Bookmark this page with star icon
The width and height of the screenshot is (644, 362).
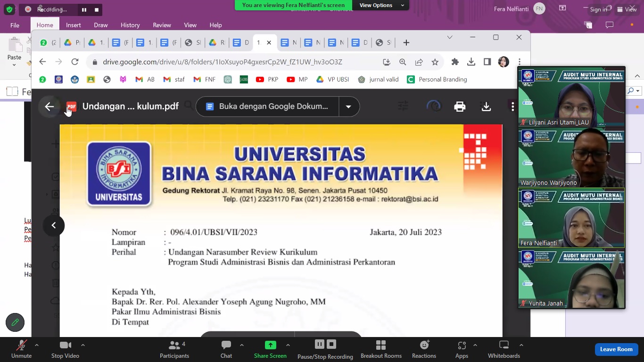click(x=435, y=62)
